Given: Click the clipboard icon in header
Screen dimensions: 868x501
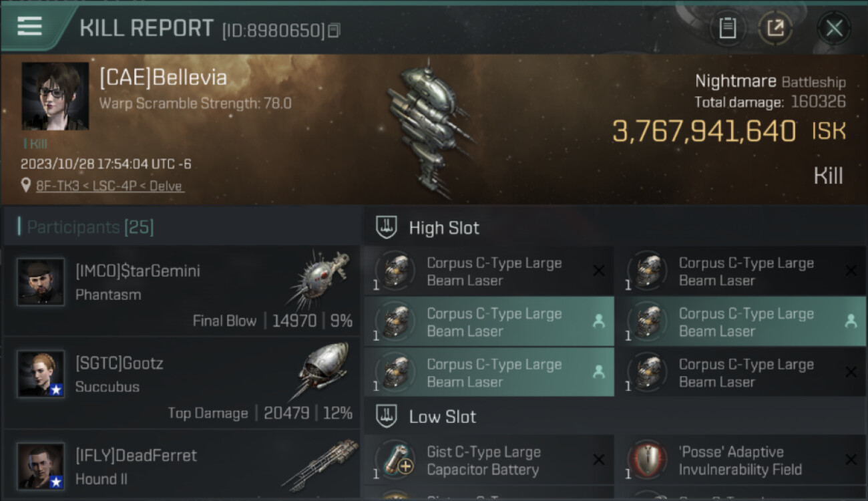Looking at the screenshot, I should coord(727,28).
